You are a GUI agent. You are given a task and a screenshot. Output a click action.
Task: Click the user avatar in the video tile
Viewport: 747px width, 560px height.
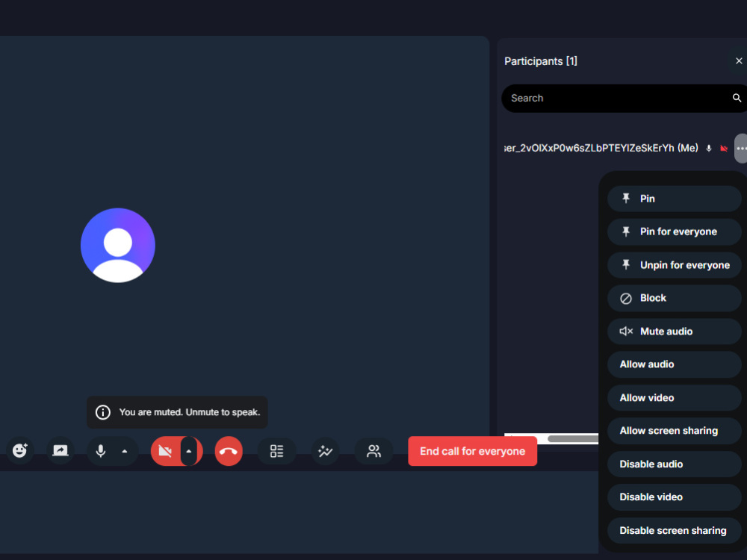click(x=118, y=245)
